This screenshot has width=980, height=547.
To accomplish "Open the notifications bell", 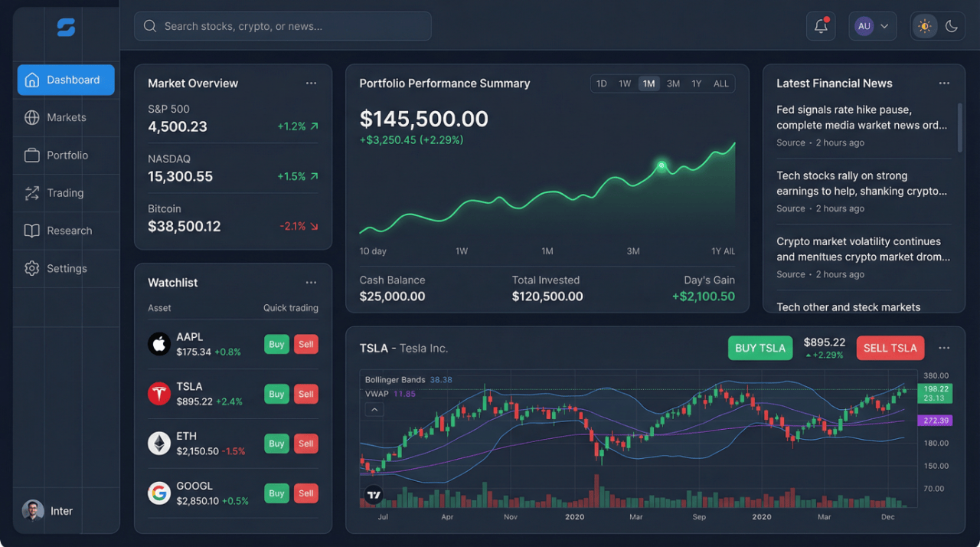I will point(821,26).
